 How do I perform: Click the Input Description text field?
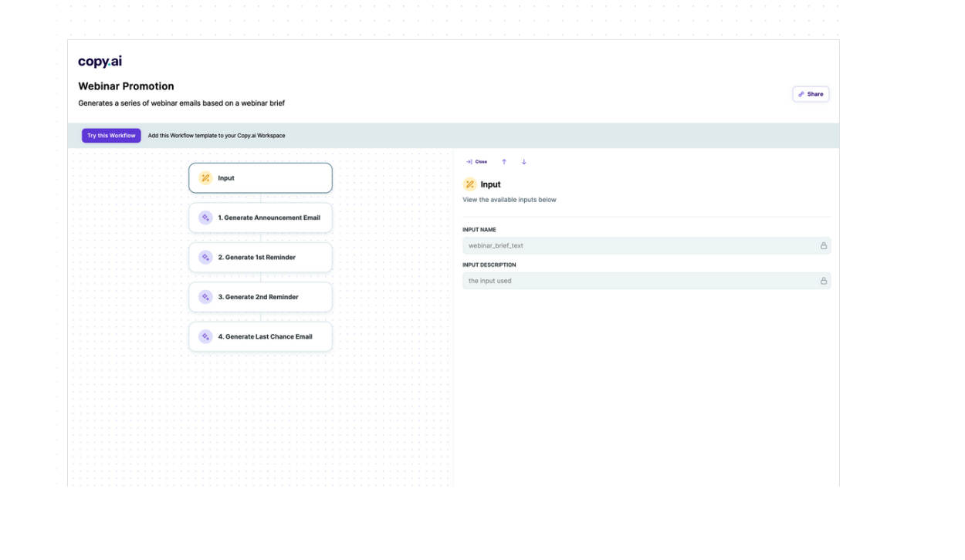pos(639,282)
